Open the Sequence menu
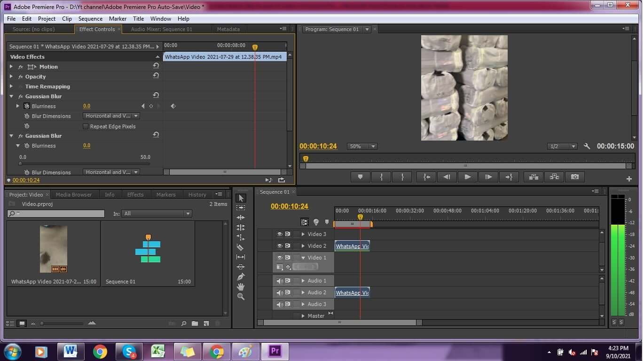644x361 pixels. [x=90, y=18]
